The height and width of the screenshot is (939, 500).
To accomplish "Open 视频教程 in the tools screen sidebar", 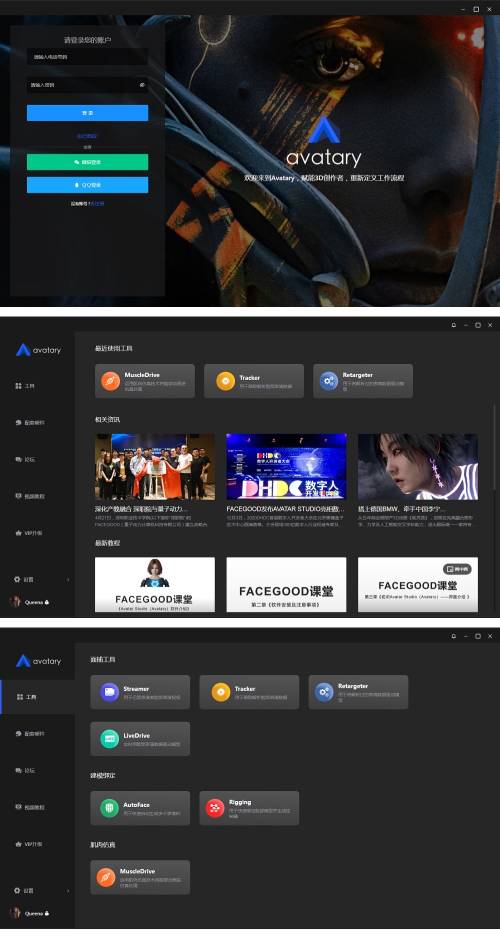I will (x=29, y=807).
